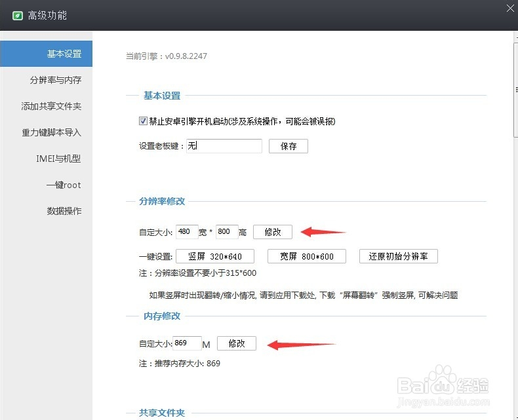This screenshot has width=518, height=420.
Task: Click the height field showing 800
Action: [227, 232]
